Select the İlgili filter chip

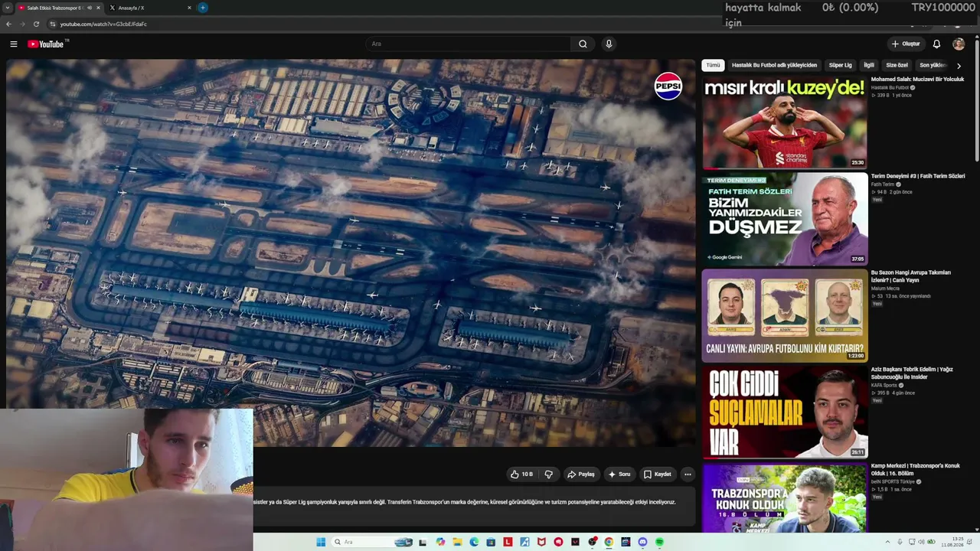(x=869, y=65)
